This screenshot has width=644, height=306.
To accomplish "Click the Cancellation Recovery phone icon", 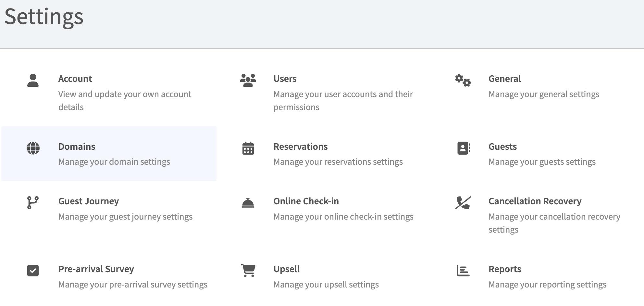I will [463, 203].
